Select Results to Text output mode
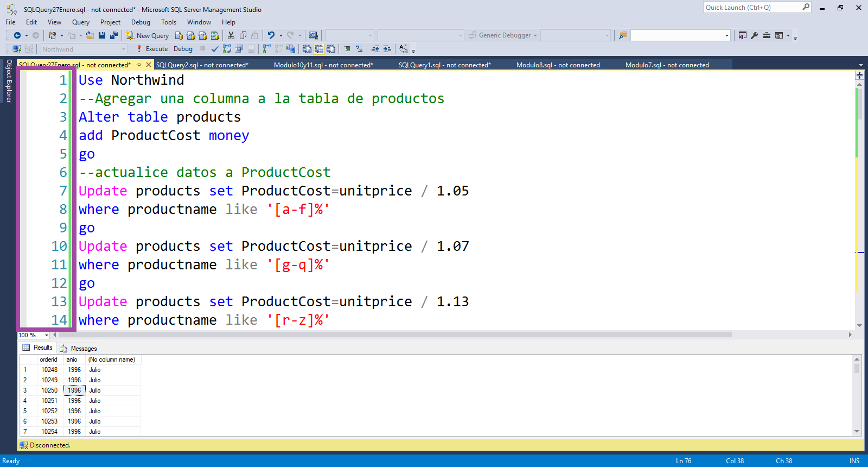This screenshot has height=467, width=868. 307,49
